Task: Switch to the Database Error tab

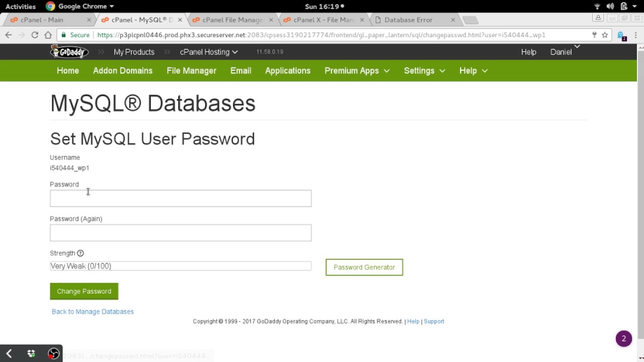Action: coord(409,20)
